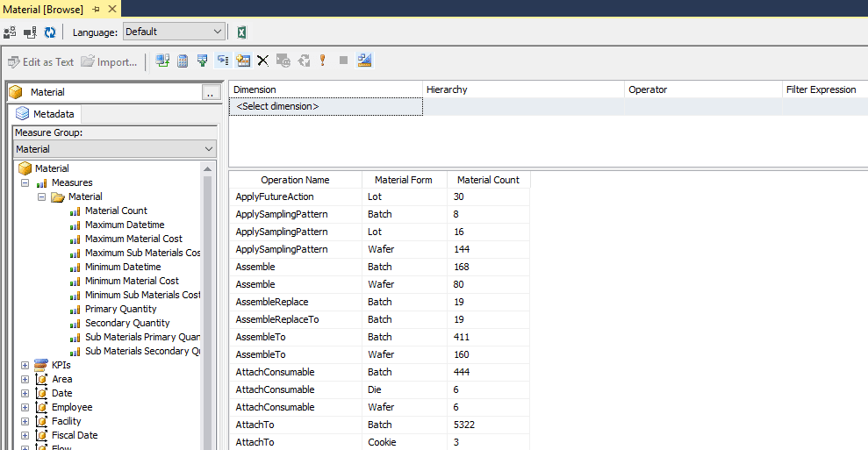Open Analyze in Excel icon
The image size is (868, 450).
(241, 32)
